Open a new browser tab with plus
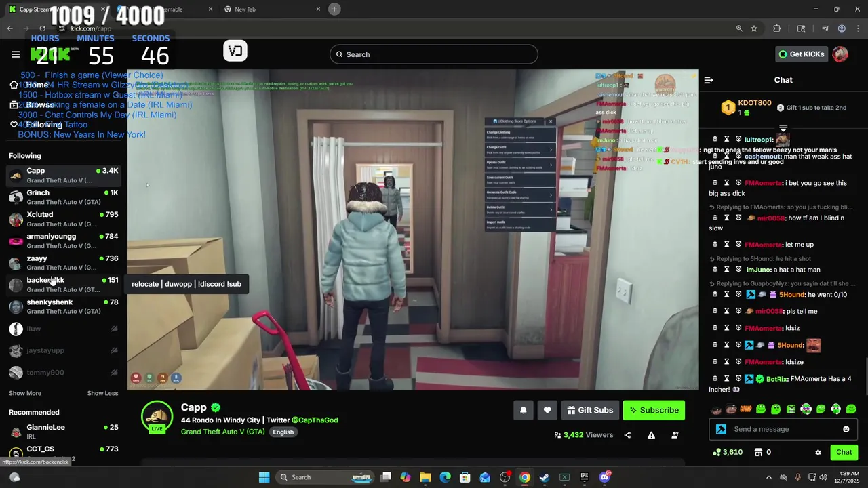Screen dimensions: 868x488 334,9
